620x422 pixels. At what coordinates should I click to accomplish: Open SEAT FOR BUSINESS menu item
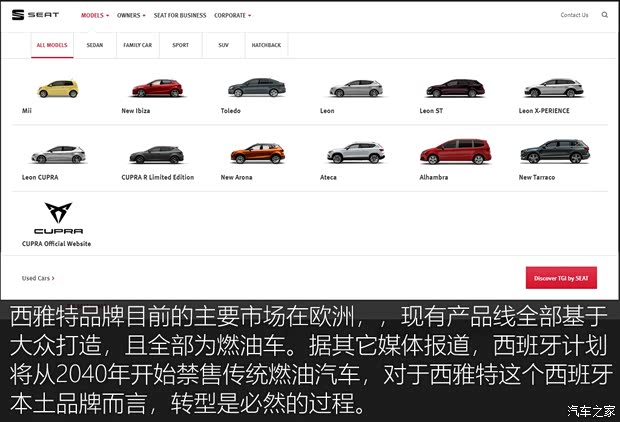point(180,15)
